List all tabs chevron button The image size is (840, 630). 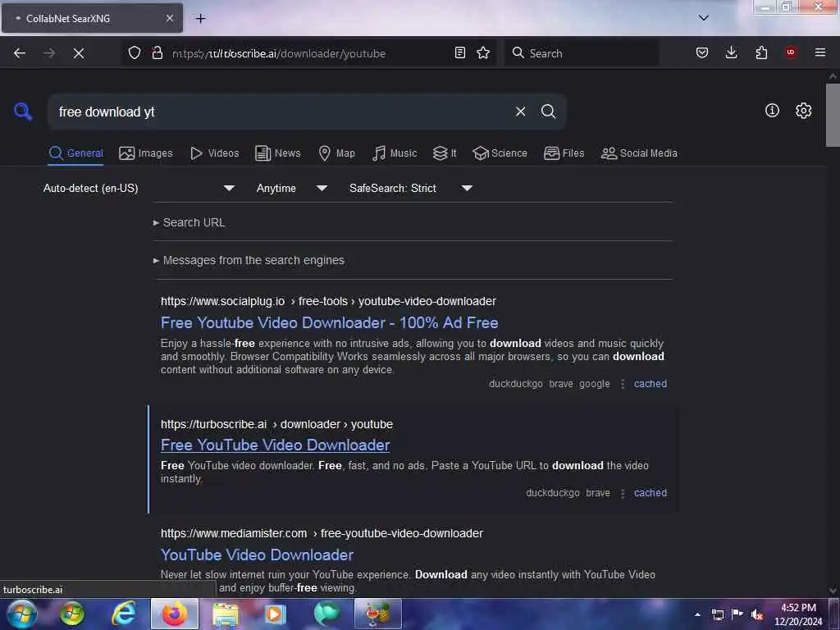[x=703, y=18]
